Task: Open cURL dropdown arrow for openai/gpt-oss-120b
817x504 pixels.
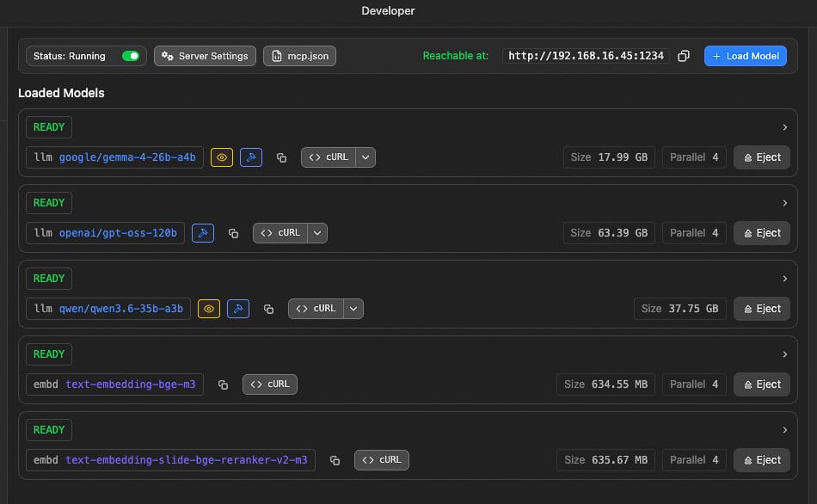Action: (x=317, y=233)
